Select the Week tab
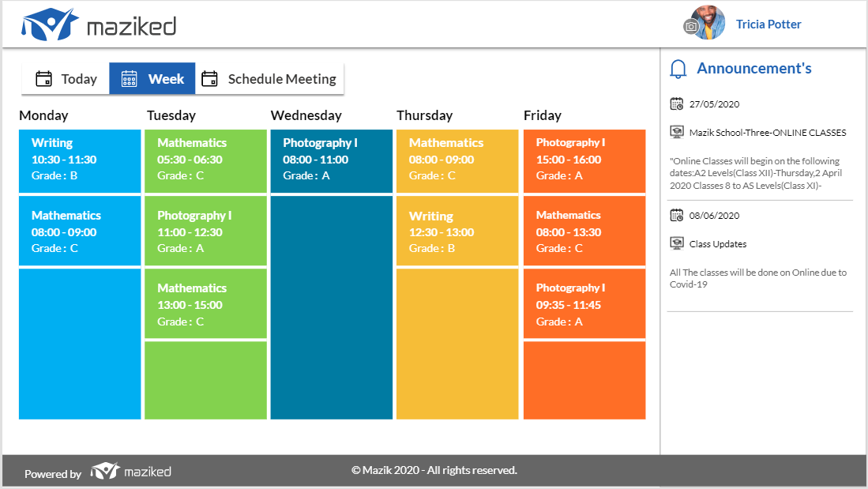868x489 pixels. pyautogui.click(x=152, y=79)
